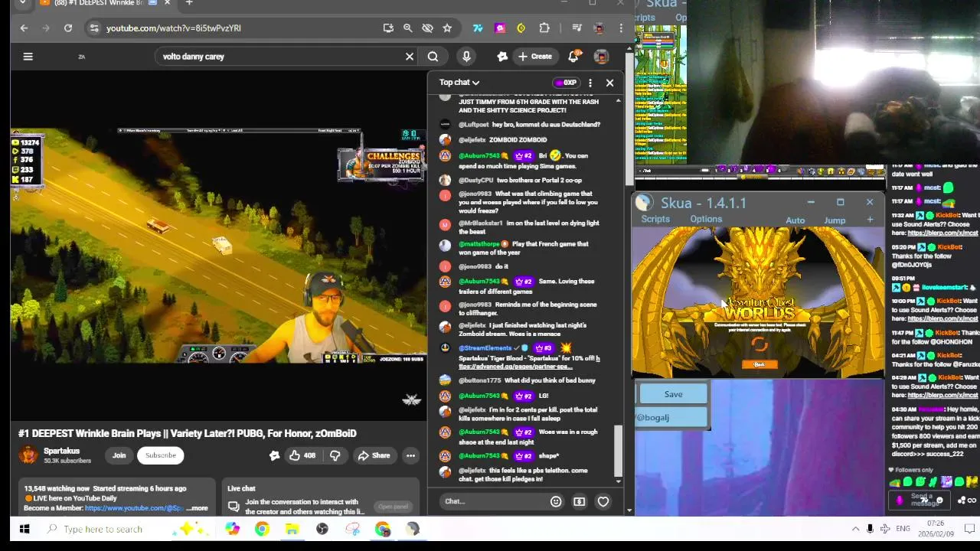
Task: Open File Explorer from taskbar
Action: pos(292,529)
